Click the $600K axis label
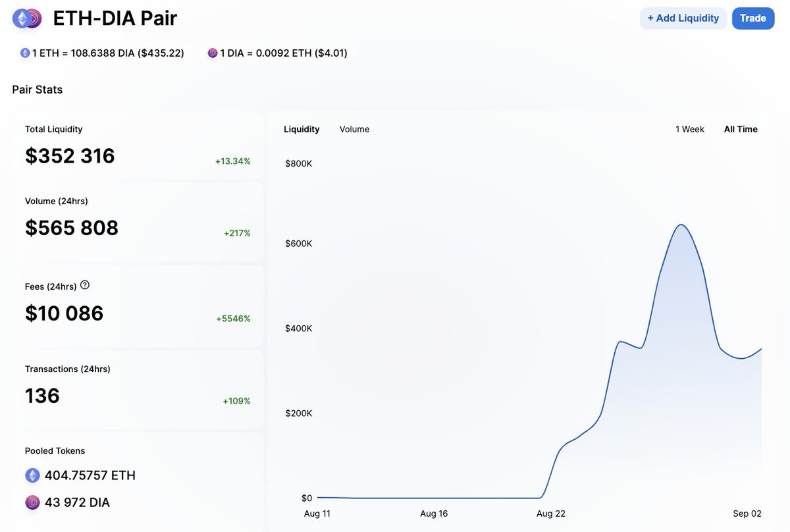Viewport: 790px width, 532px height. click(x=299, y=244)
